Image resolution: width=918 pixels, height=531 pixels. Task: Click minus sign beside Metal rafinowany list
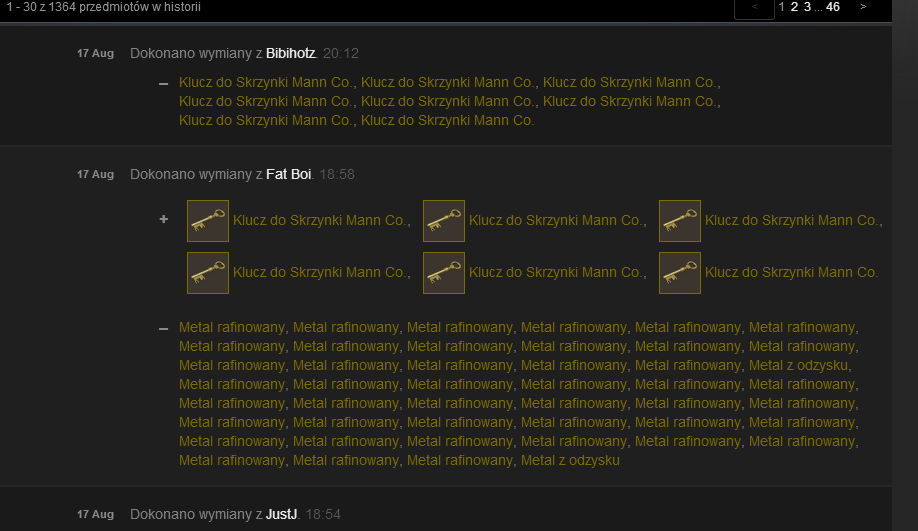tap(163, 329)
